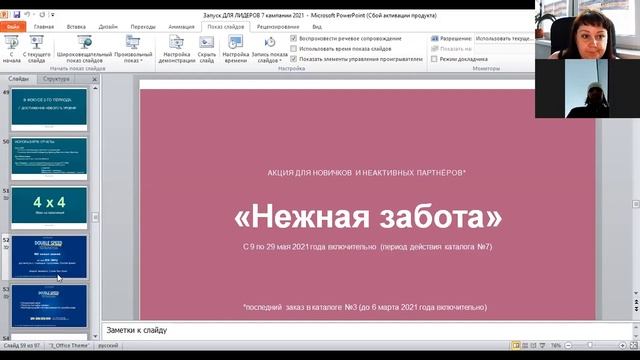Click Hide Slide (Скрыть слайд) button

tap(207, 49)
